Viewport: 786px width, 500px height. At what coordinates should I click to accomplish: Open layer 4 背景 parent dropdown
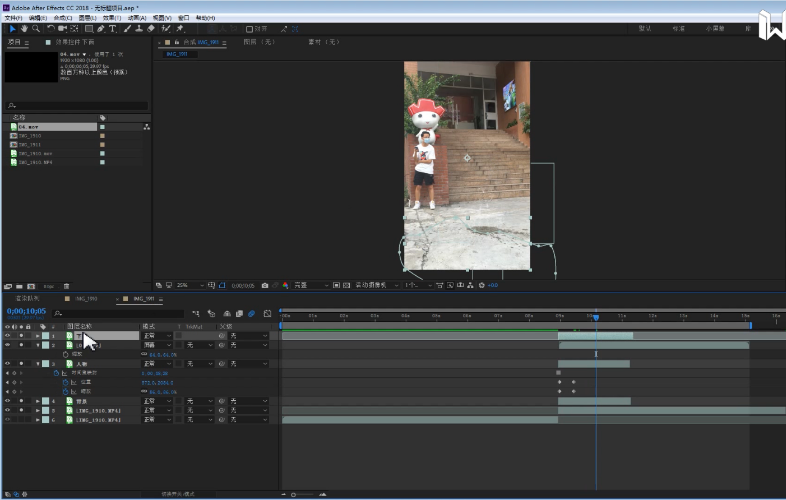click(x=249, y=401)
